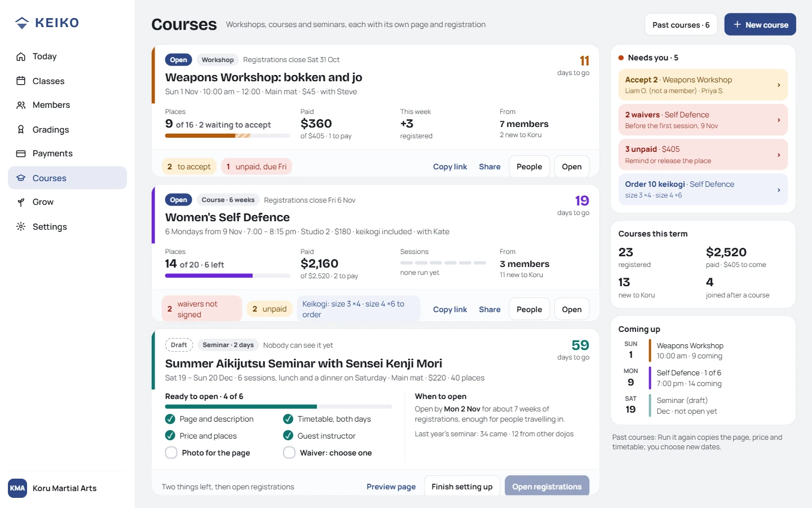Click the Keikogi sizes to order tag
Image resolution: width=812 pixels, height=508 pixels.
tap(358, 309)
